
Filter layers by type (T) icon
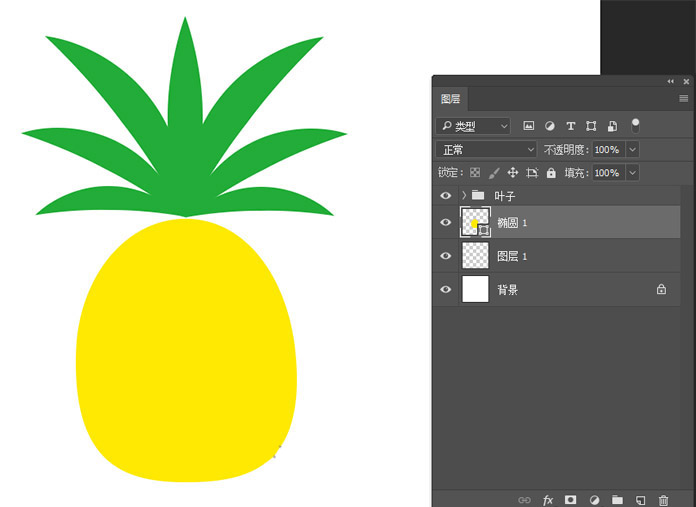tap(570, 126)
